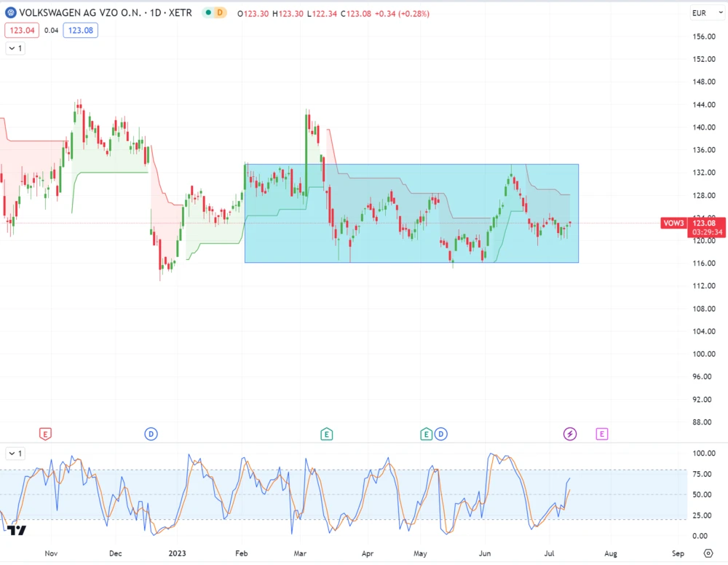Viewport: 728px width, 565px height.
Task: Click the green market status dot
Action: tap(209, 13)
